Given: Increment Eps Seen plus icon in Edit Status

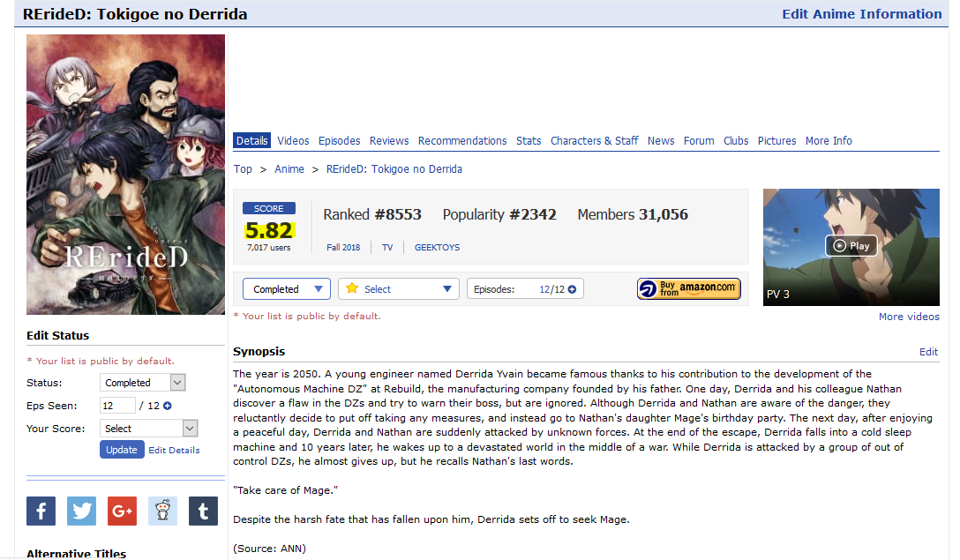Looking at the screenshot, I should coord(167,406).
